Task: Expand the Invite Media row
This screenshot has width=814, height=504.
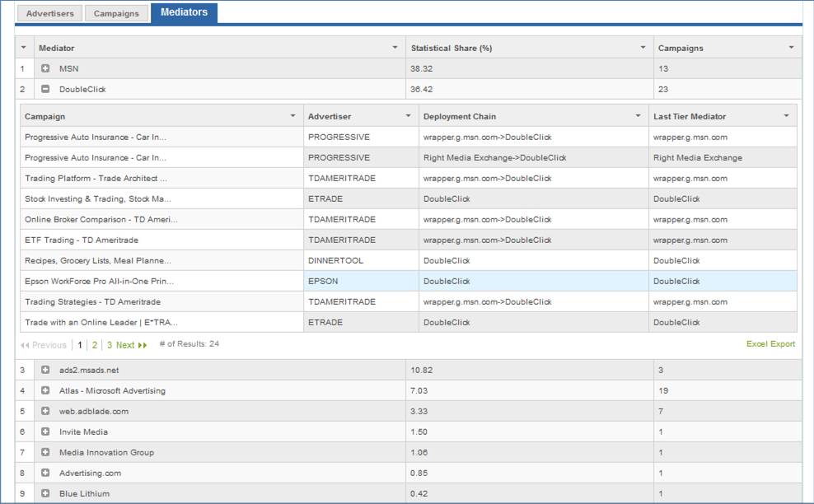Action: (45, 432)
